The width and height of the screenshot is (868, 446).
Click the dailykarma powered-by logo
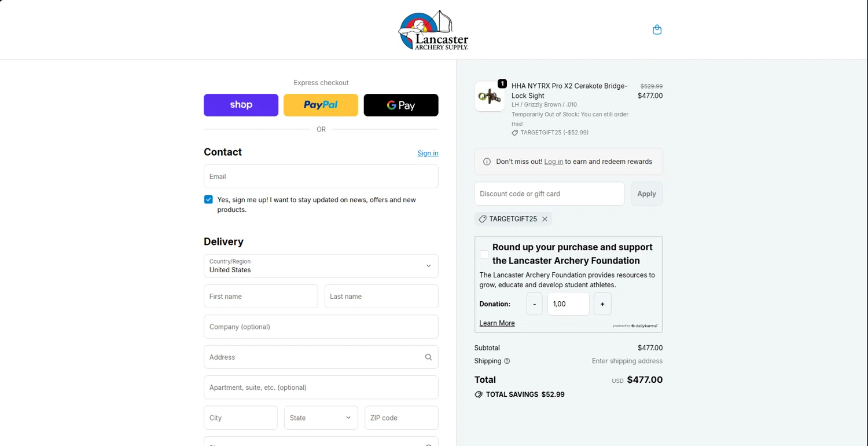tap(635, 326)
